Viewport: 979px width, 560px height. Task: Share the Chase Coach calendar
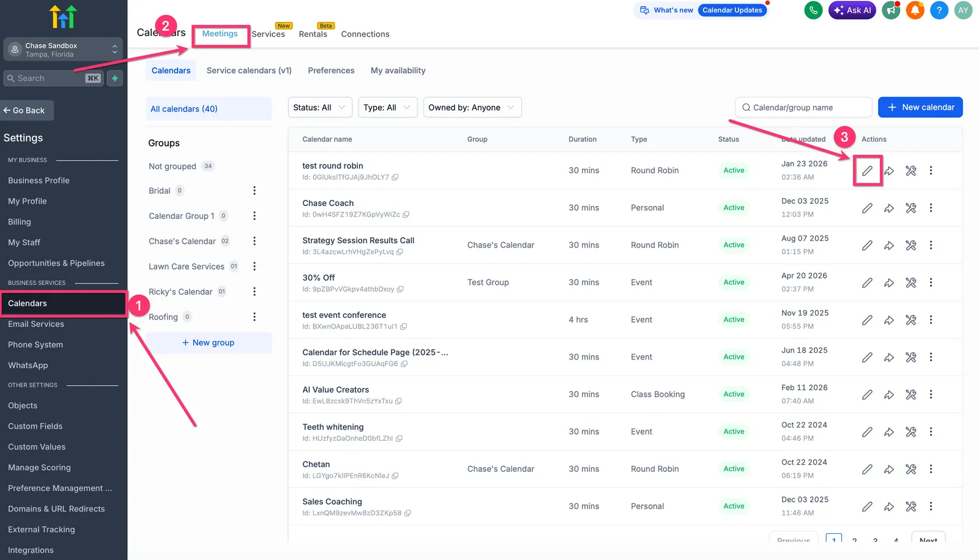[x=889, y=208]
